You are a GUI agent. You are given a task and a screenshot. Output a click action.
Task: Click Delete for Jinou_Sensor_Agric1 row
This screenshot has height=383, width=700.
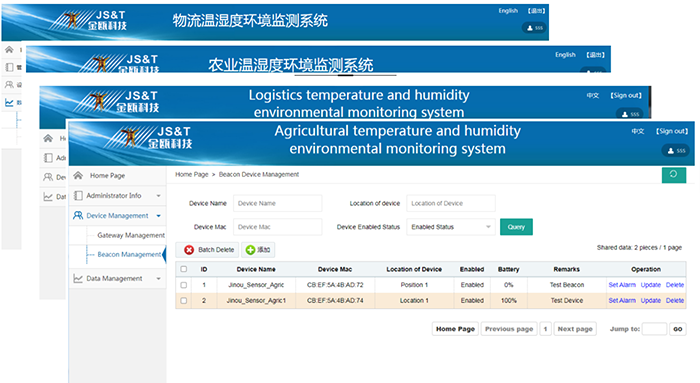coord(675,300)
